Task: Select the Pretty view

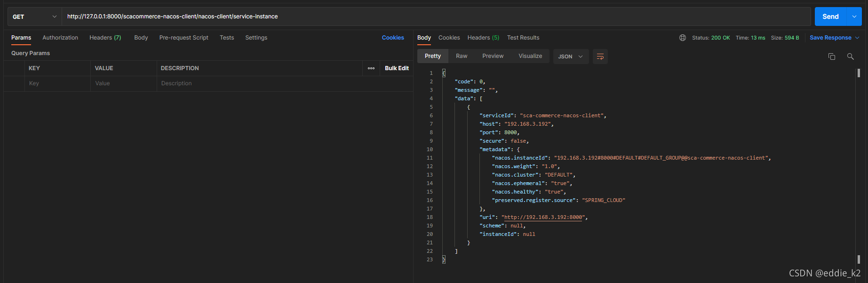Action: pos(433,56)
